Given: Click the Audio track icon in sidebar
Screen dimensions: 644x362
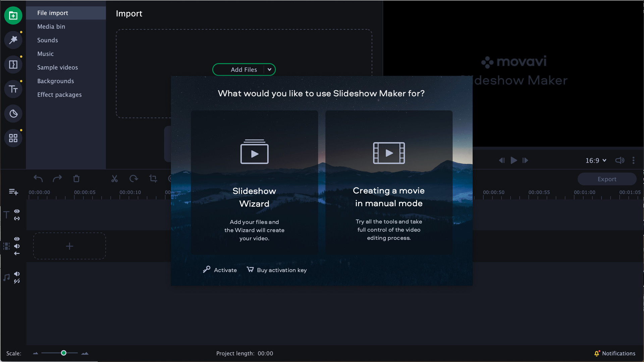Looking at the screenshot, I should click(x=6, y=277).
